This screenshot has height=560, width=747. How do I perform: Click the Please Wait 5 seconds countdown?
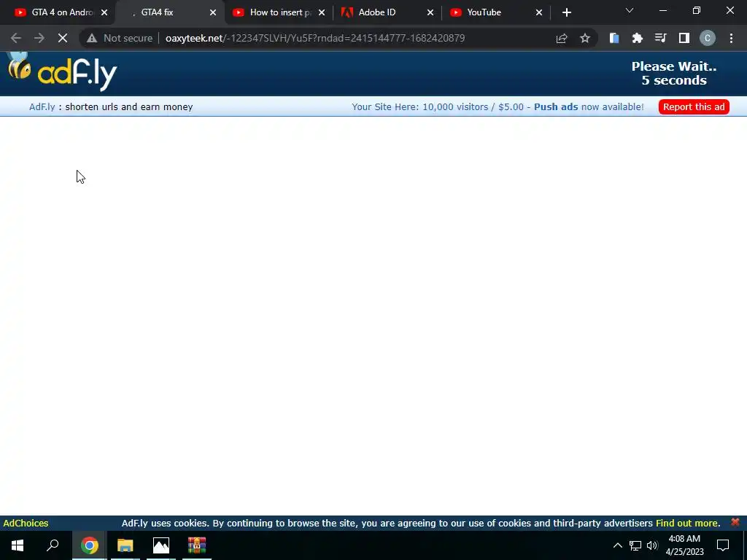click(673, 74)
